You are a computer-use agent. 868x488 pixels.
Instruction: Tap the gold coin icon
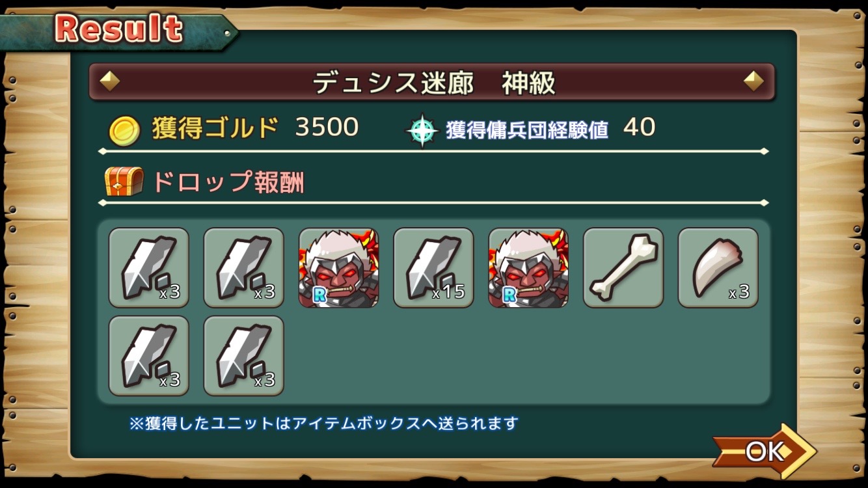pyautogui.click(x=124, y=130)
